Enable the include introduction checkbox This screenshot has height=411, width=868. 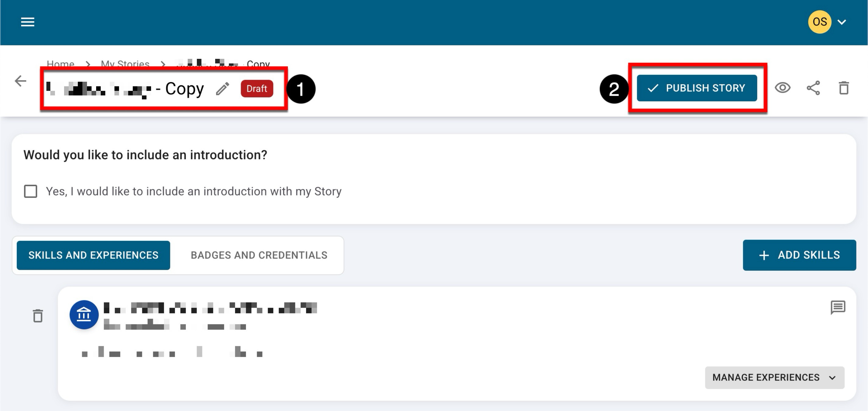[31, 191]
